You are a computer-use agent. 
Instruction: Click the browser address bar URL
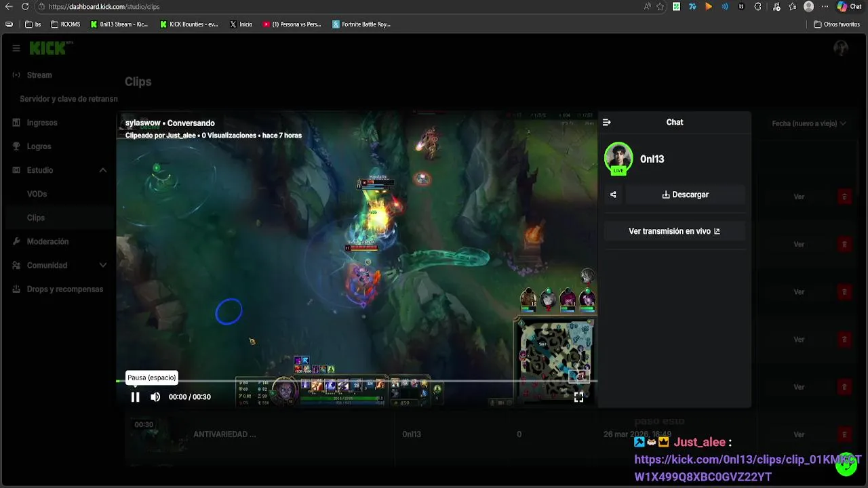(104, 7)
